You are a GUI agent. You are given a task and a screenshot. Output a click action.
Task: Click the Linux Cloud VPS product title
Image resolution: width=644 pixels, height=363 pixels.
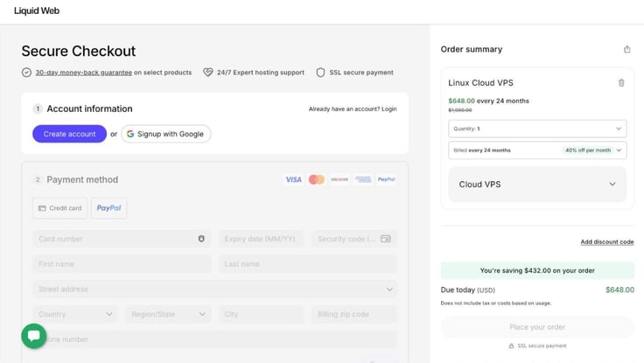480,83
